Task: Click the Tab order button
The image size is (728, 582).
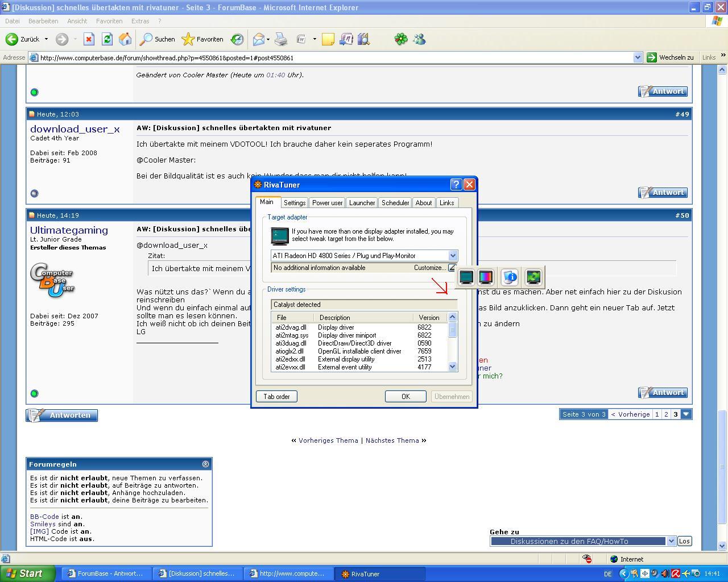Action: pos(276,397)
